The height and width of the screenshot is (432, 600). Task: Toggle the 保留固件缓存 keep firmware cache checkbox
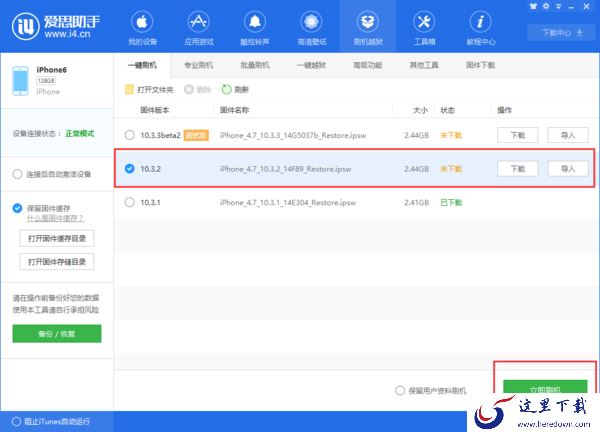[x=17, y=208]
